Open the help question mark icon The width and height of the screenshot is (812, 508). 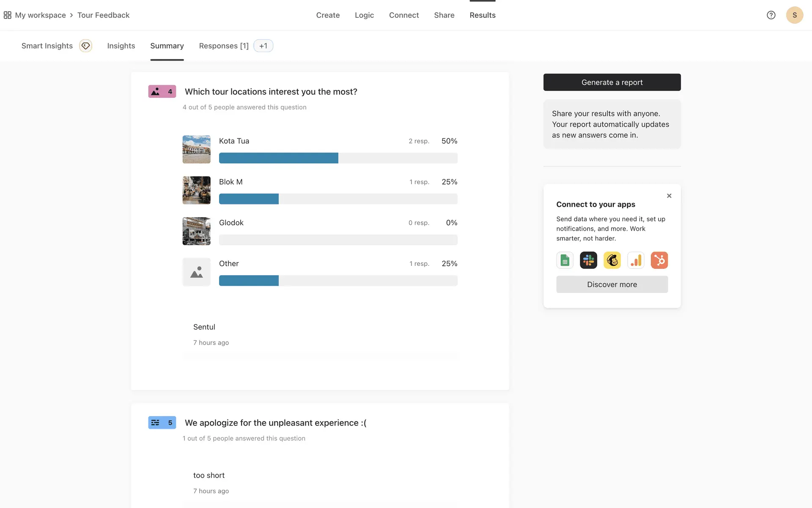coord(771,15)
